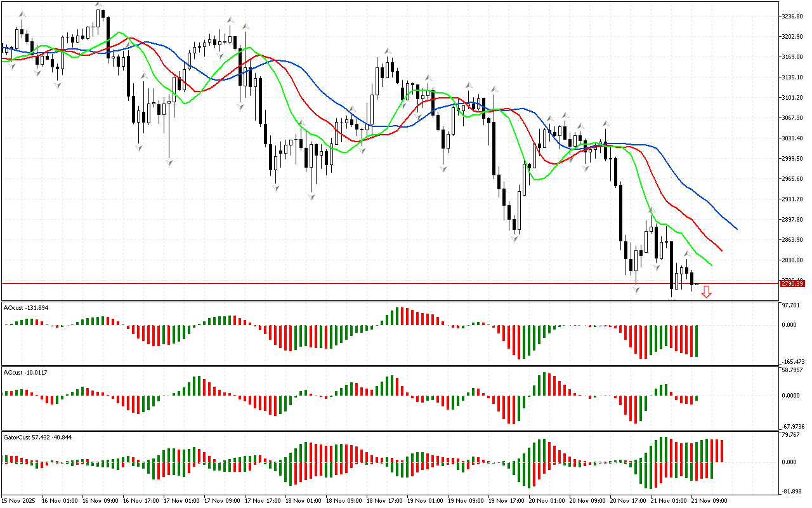
Task: Click the red horizontal price level line
Action: click(381, 284)
